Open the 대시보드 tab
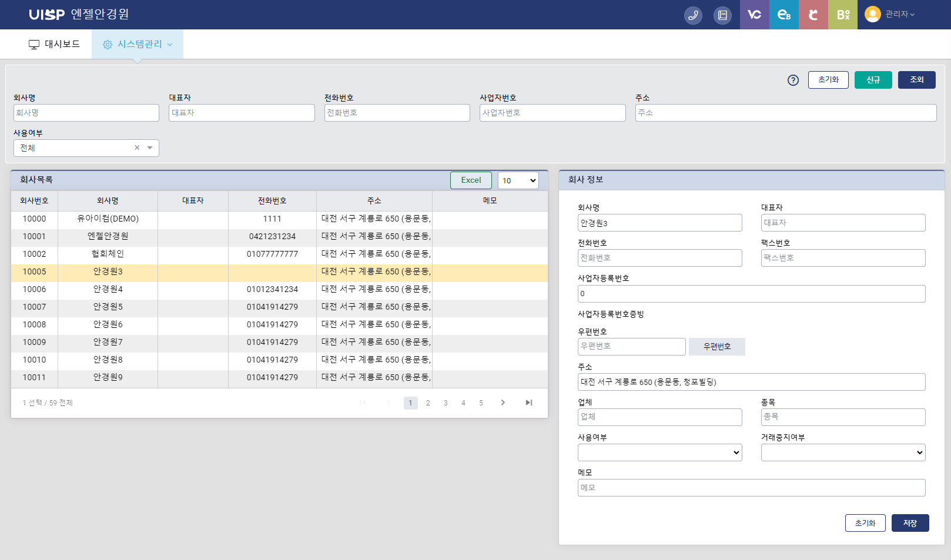Image resolution: width=951 pixels, height=560 pixels. pos(54,44)
